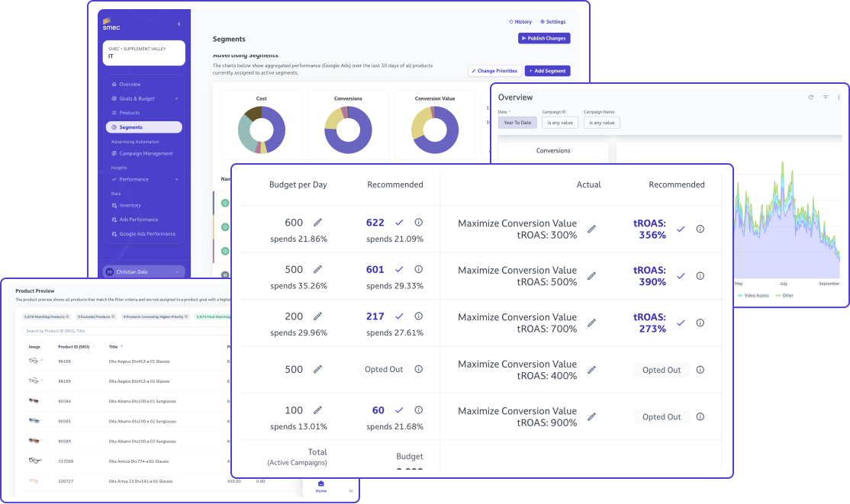
Task: Refresh the Overview dashboard
Action: click(811, 98)
